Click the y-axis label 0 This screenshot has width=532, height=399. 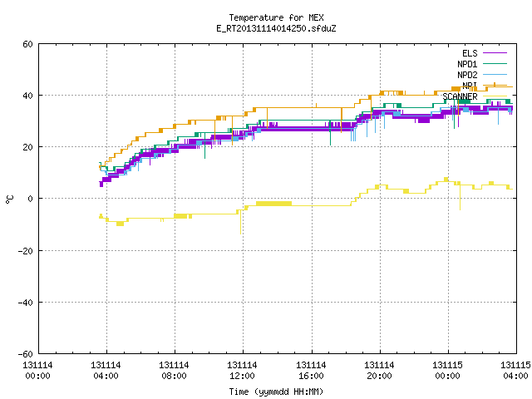coord(31,199)
